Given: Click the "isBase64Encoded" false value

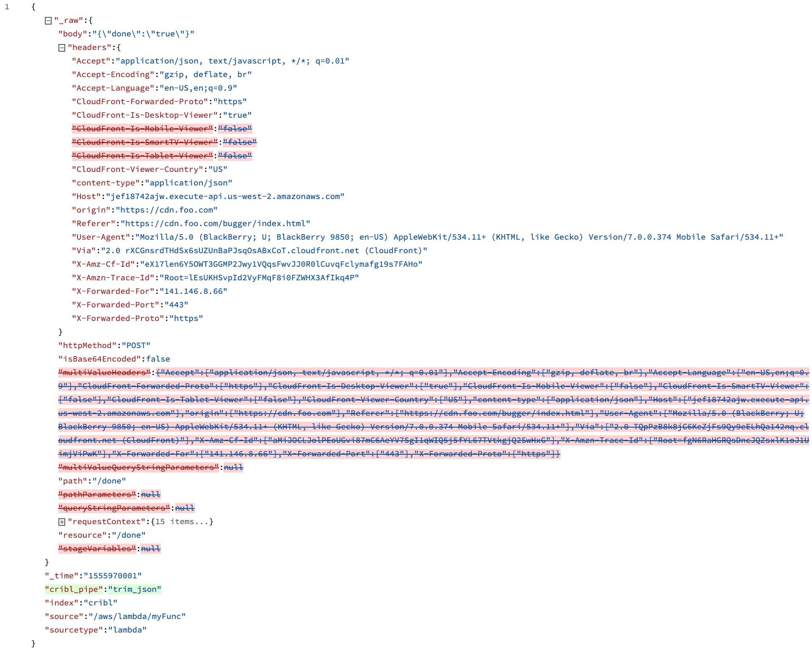Looking at the screenshot, I should 158,359.
